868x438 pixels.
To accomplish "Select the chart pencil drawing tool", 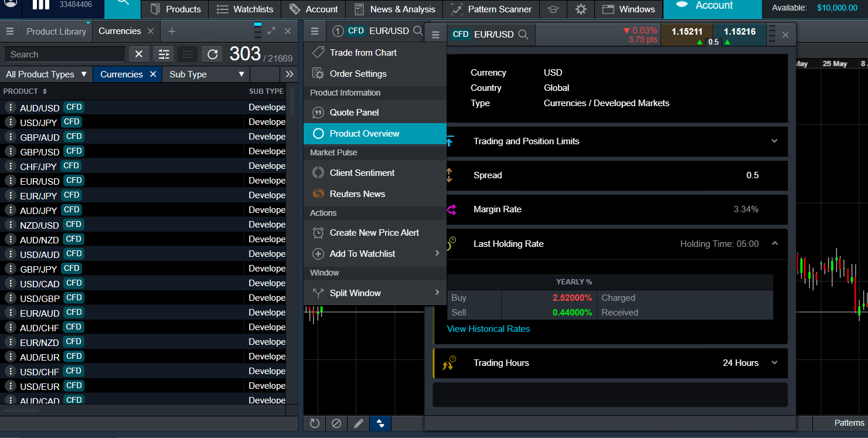I will tap(358, 423).
